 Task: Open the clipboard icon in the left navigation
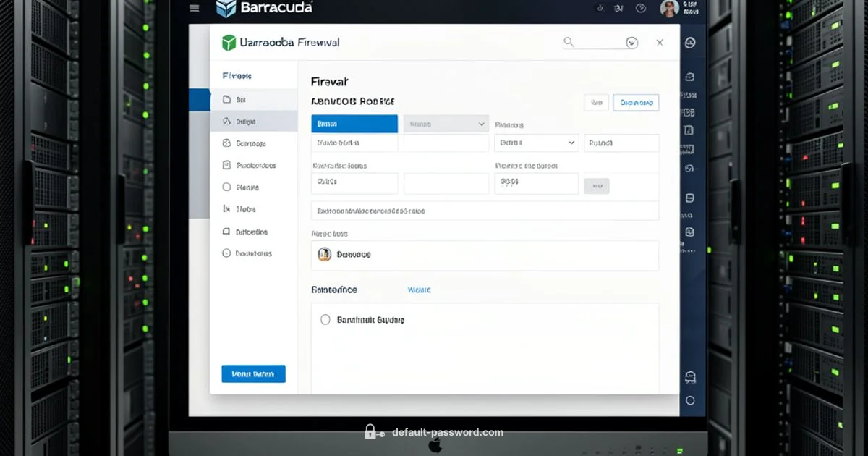226,164
